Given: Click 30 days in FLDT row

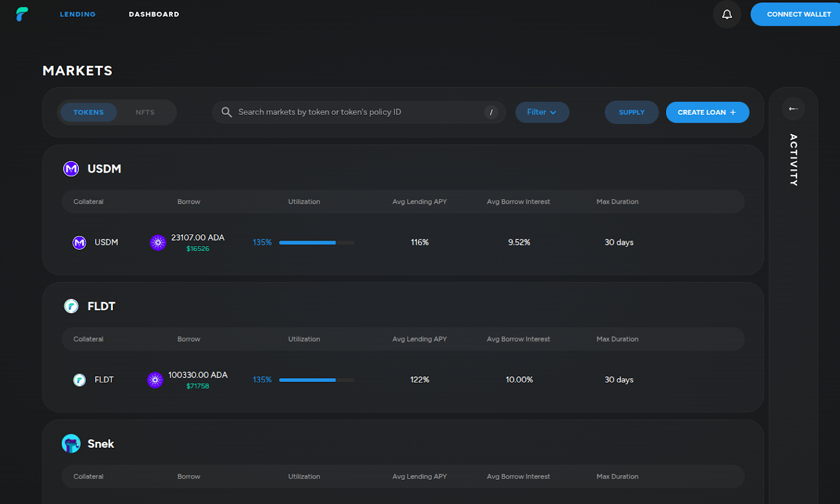Looking at the screenshot, I should coord(619,380).
